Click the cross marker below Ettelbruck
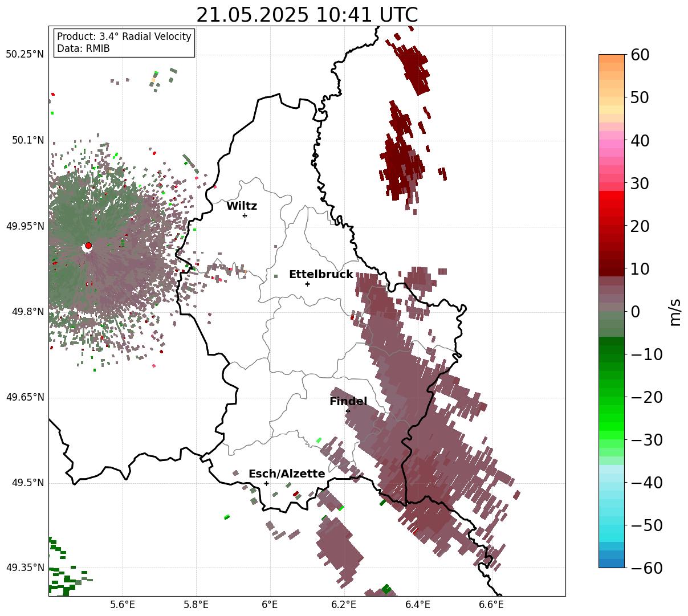Viewport: 688px width, 616px height. tap(307, 284)
